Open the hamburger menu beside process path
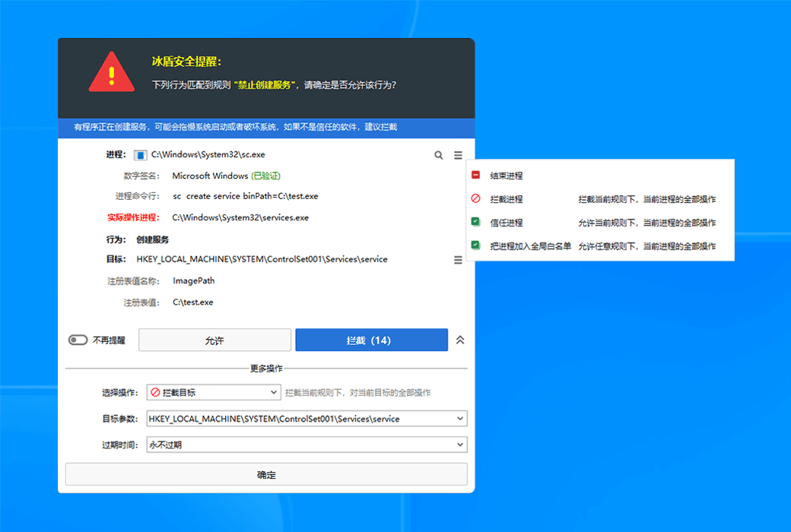This screenshot has height=532, width=791. pyautogui.click(x=458, y=155)
